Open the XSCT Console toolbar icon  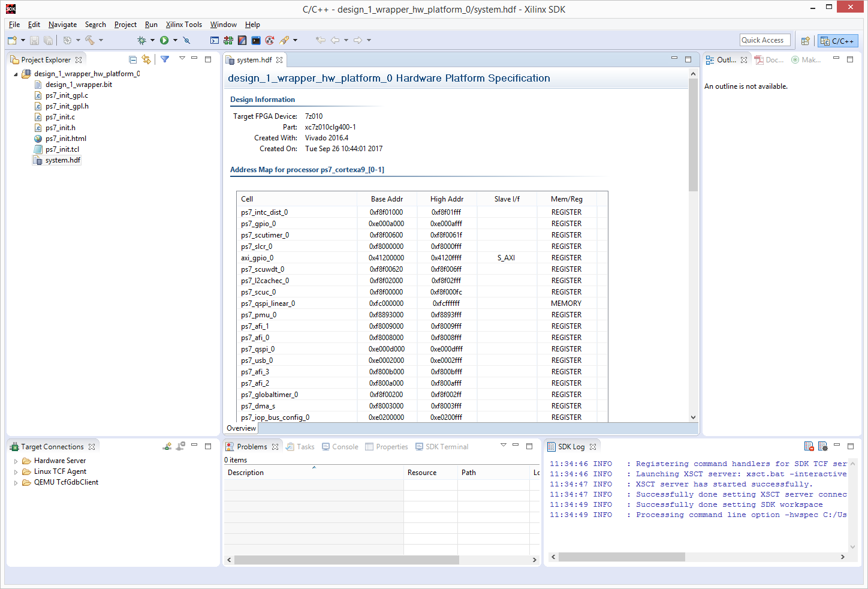(x=215, y=40)
